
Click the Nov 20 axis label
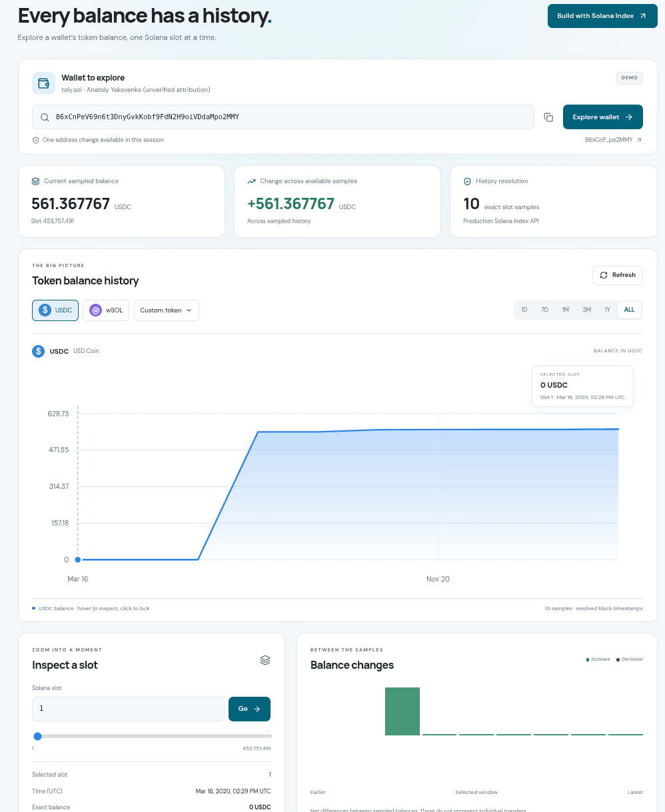click(438, 579)
